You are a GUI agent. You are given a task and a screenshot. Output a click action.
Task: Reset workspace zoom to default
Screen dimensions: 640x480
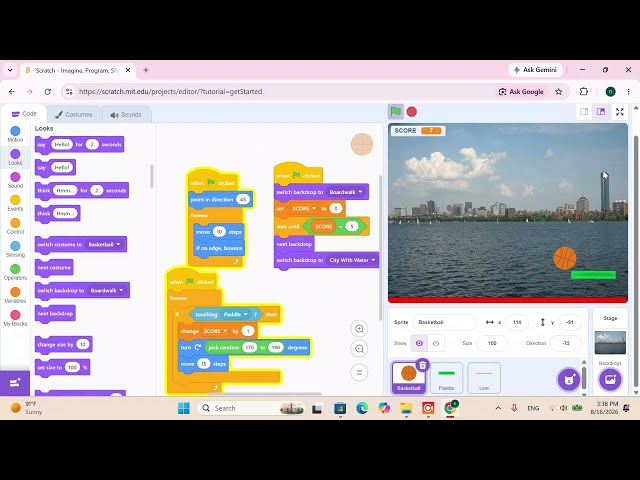tap(359, 372)
